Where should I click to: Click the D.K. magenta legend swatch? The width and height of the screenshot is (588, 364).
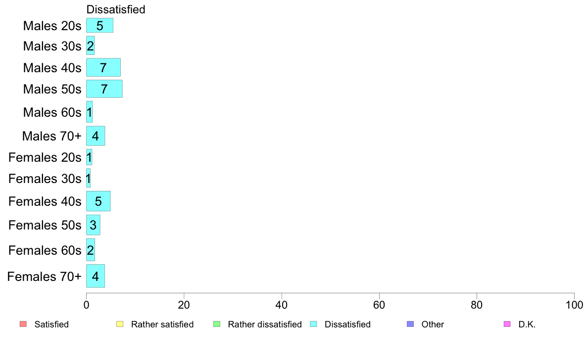[x=507, y=324]
